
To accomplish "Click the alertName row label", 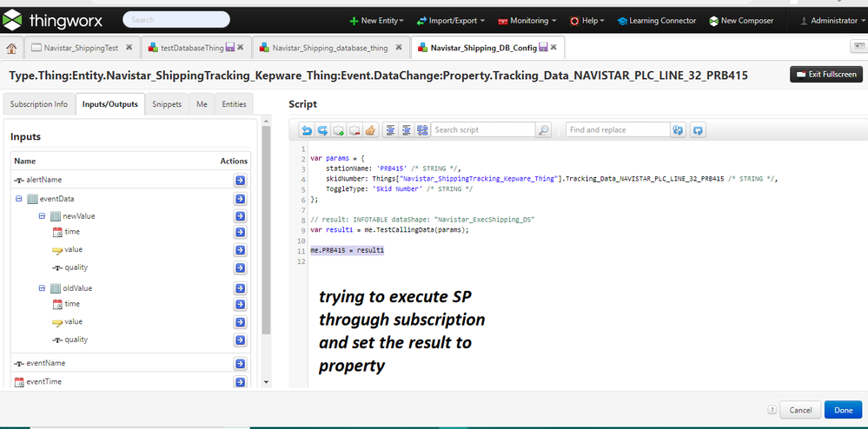I will (43, 180).
